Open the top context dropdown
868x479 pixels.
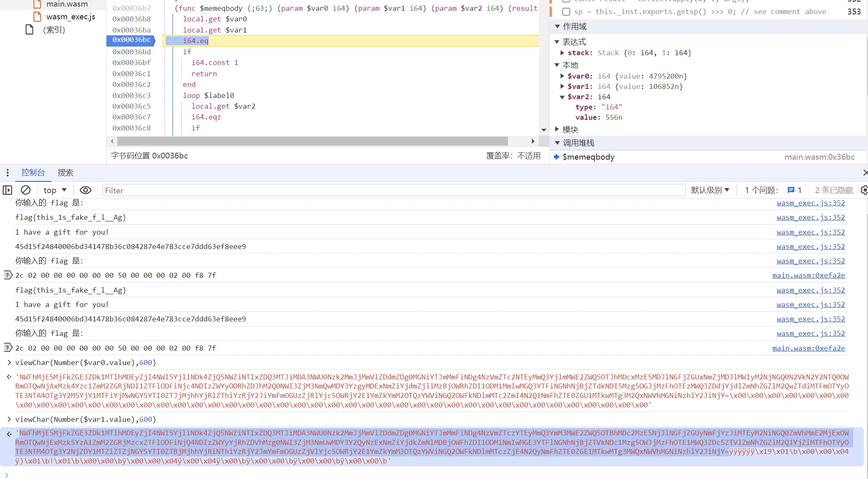pos(55,190)
